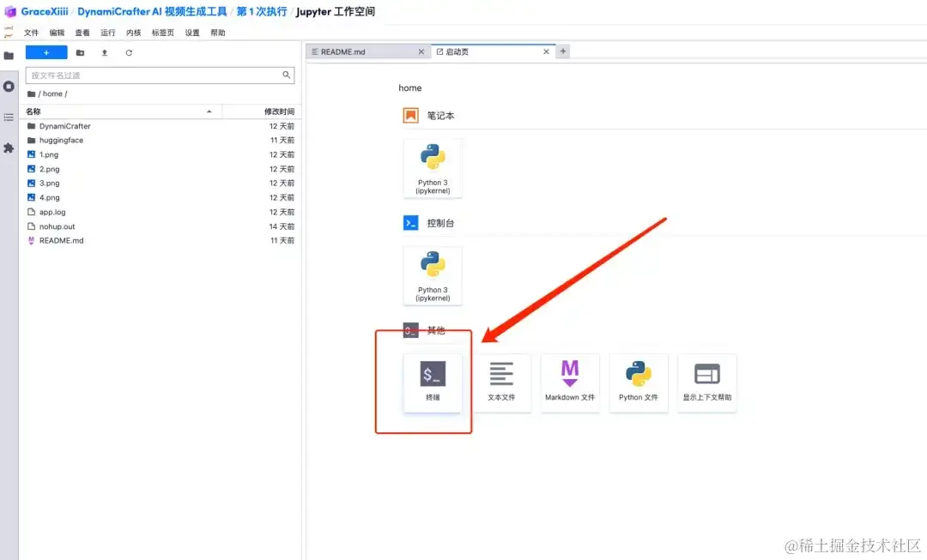This screenshot has width=927, height=560.
Task: Open the 文件 menu
Action: 32,33
